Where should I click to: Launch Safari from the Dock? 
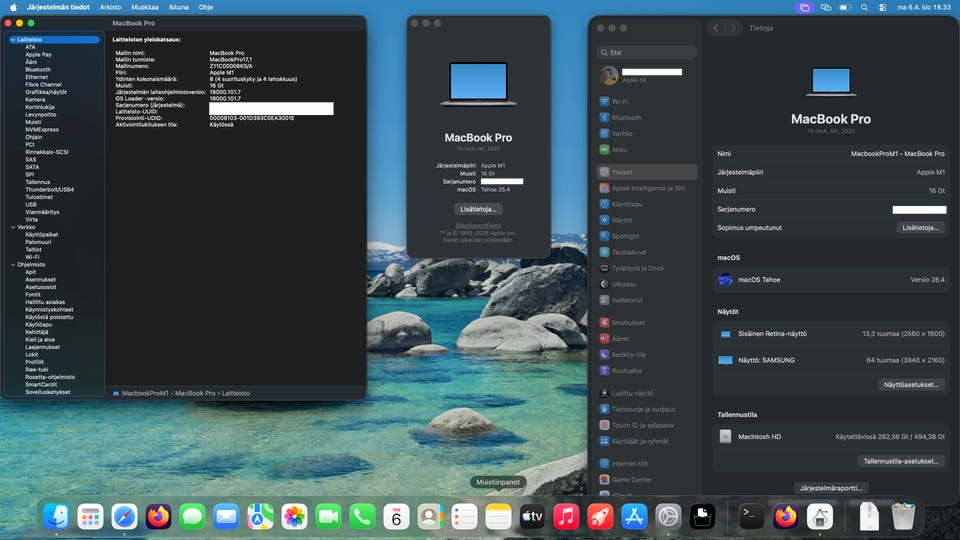tap(124, 517)
